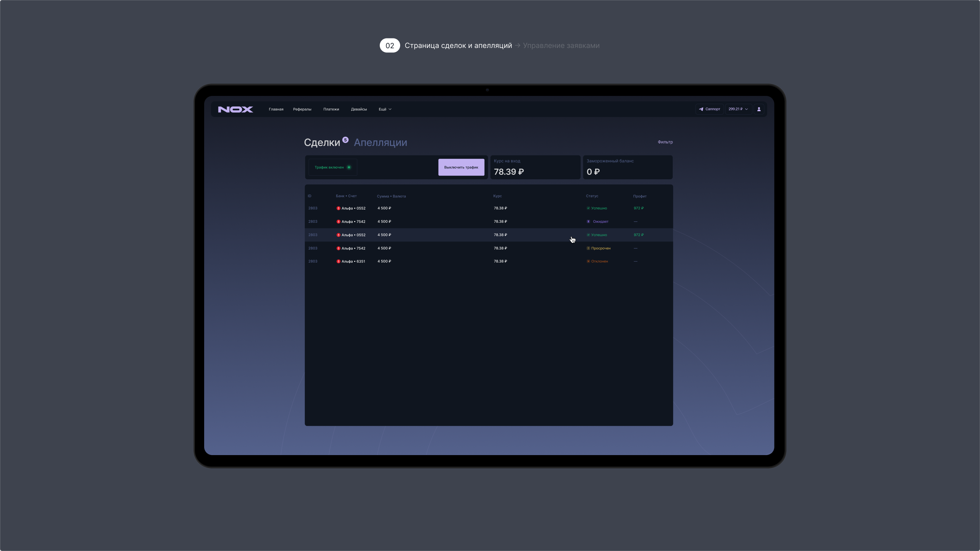Click the Альфа bank icon in the 6351 row
The image size is (980, 551).
click(338, 261)
